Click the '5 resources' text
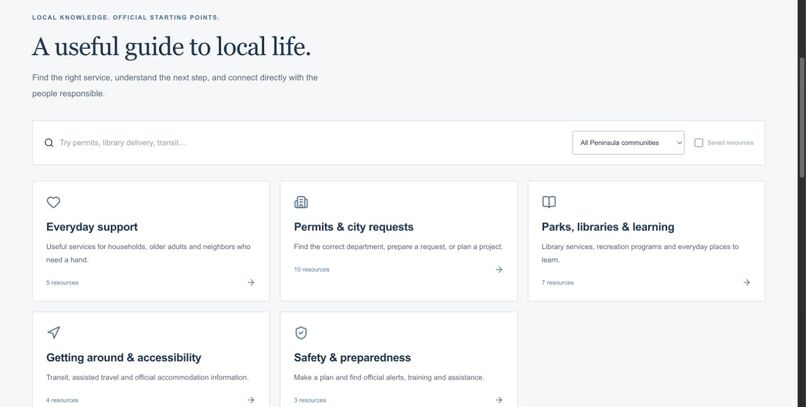Viewport: 806px width, 407px height. pyautogui.click(x=62, y=283)
